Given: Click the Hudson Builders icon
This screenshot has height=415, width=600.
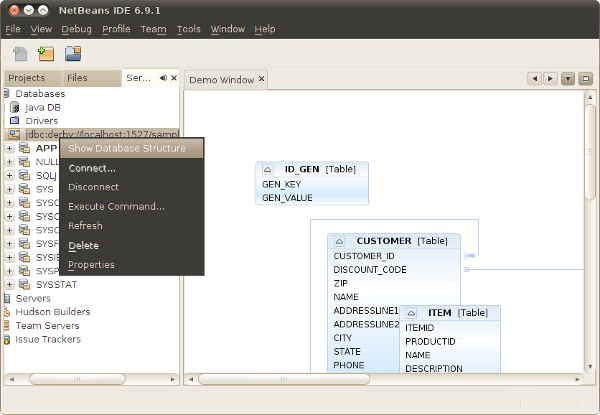Looking at the screenshot, I should click(x=7, y=312).
